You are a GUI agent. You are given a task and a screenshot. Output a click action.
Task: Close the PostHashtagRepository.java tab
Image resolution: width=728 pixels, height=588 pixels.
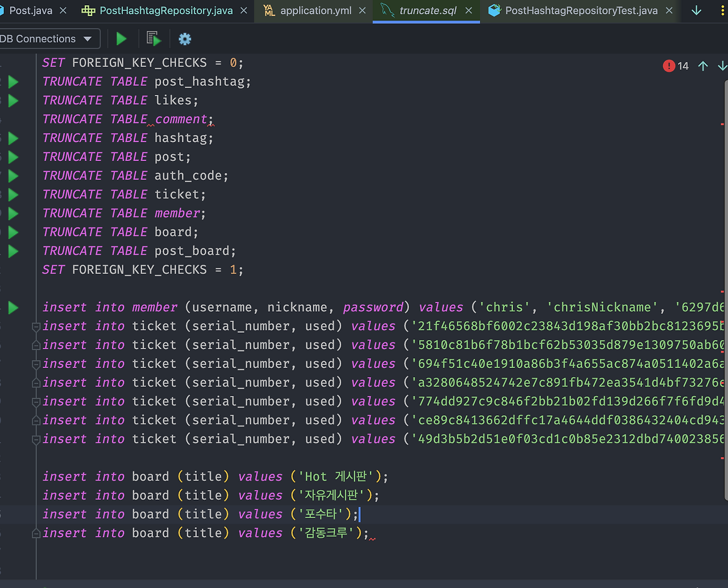[x=243, y=10]
